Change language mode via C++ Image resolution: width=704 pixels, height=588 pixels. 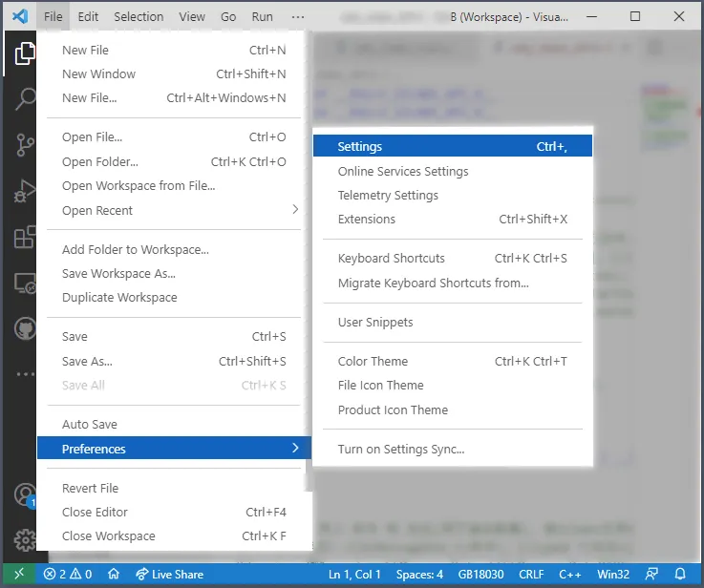(x=569, y=574)
